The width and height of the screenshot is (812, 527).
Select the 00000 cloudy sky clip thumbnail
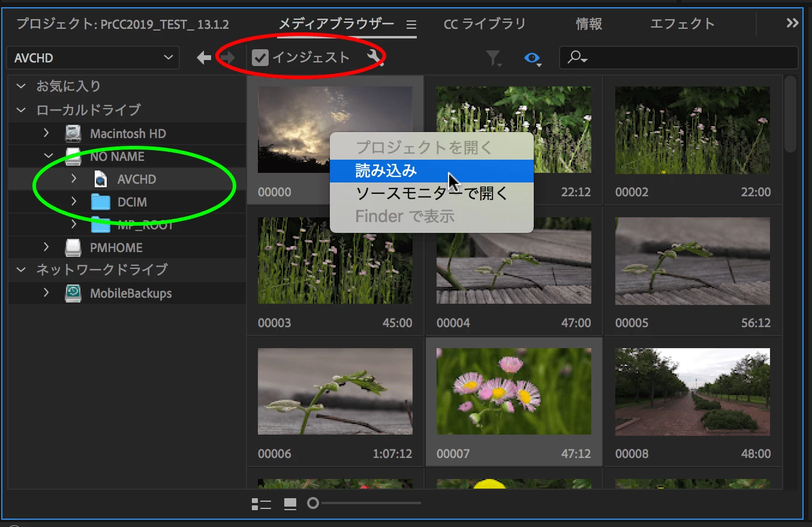tap(335, 130)
